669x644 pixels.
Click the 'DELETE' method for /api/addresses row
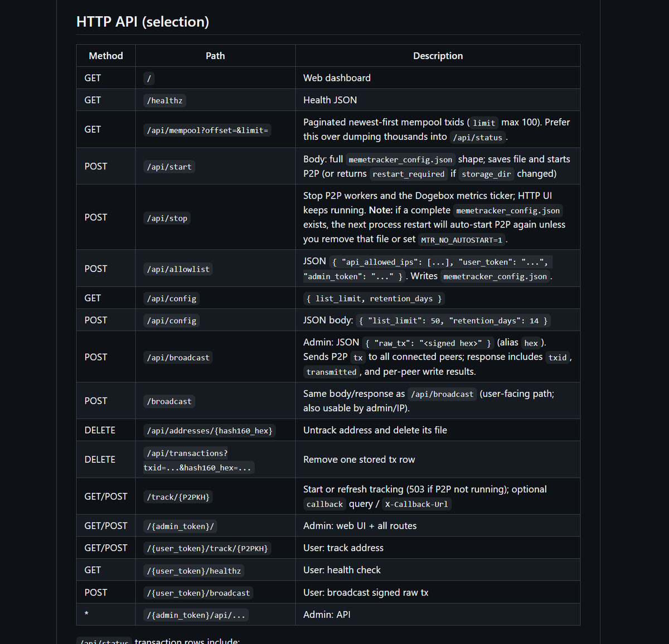click(x=100, y=430)
